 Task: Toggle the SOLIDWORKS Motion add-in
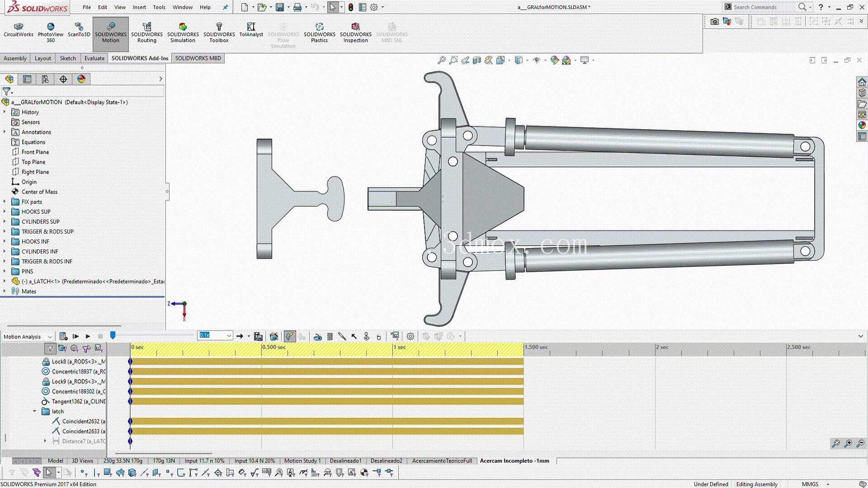click(x=111, y=33)
